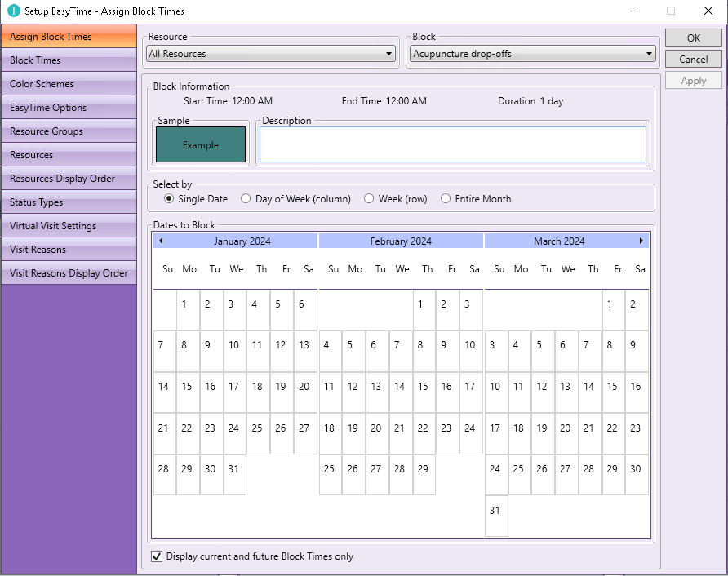Switch to Color Schemes in sidebar
Viewport: 728px width, 576px height.
point(69,84)
